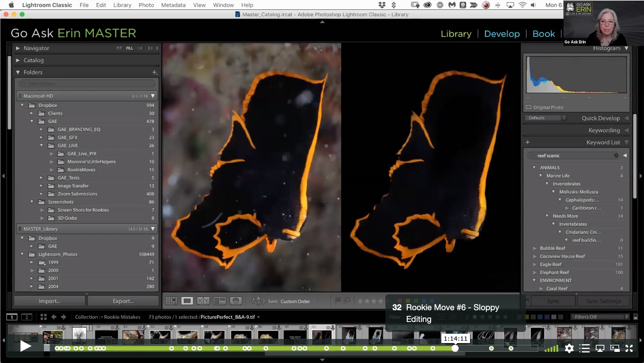Expand the Catalog panel
Screen dimensions: 644x363
click(x=18, y=60)
